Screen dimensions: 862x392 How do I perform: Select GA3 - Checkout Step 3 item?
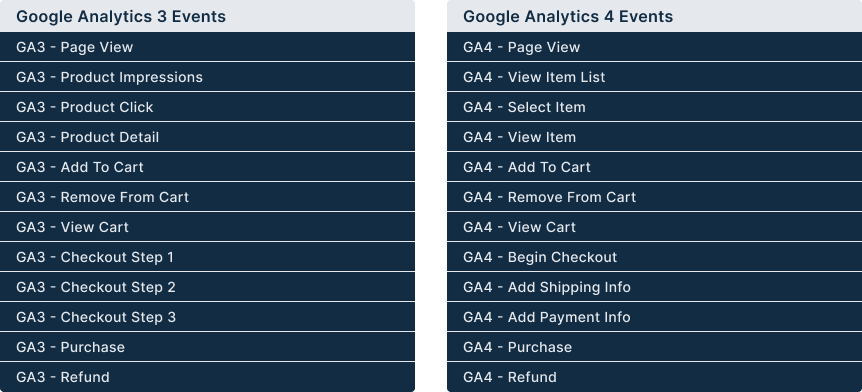tap(207, 317)
